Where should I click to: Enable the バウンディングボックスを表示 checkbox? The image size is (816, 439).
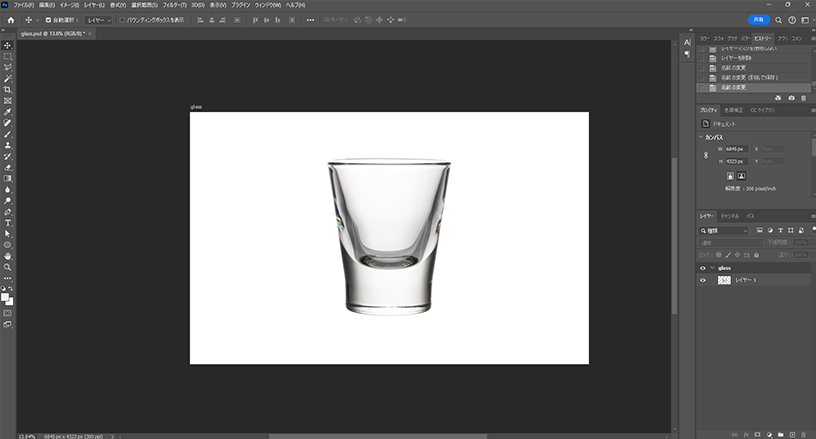click(122, 20)
